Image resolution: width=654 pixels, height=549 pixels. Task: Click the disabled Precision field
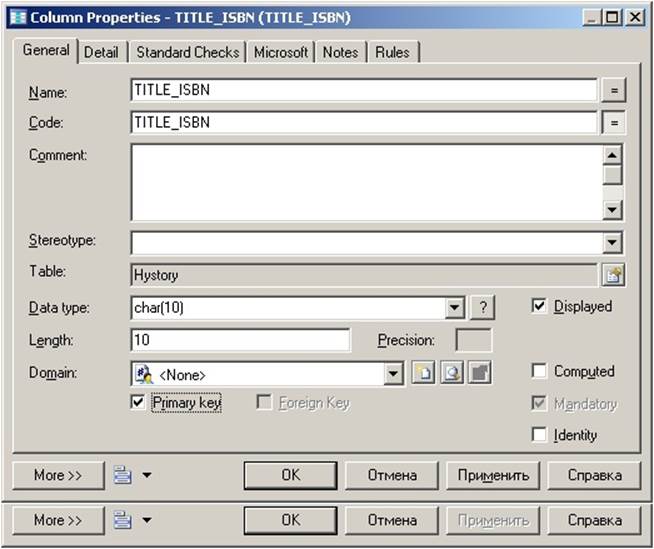tap(473, 340)
